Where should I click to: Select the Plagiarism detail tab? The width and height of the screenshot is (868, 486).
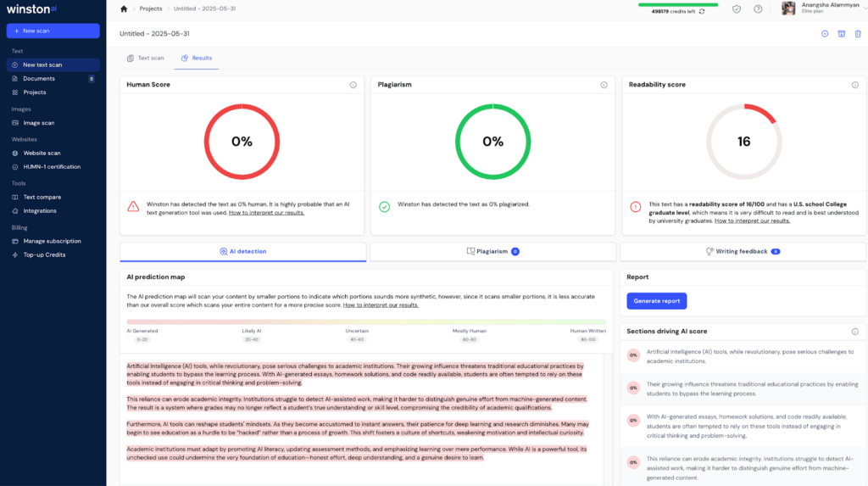(493, 251)
